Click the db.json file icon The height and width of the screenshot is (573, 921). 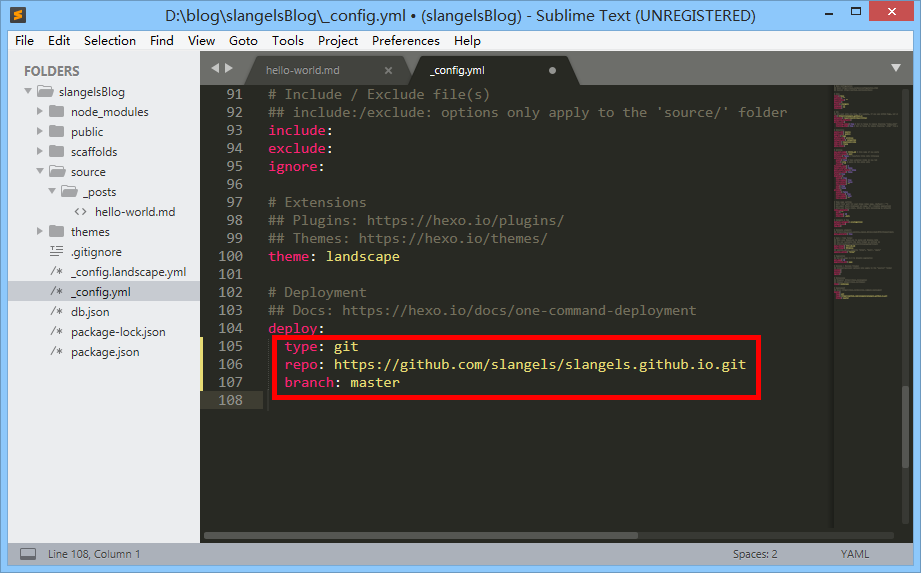(x=56, y=311)
